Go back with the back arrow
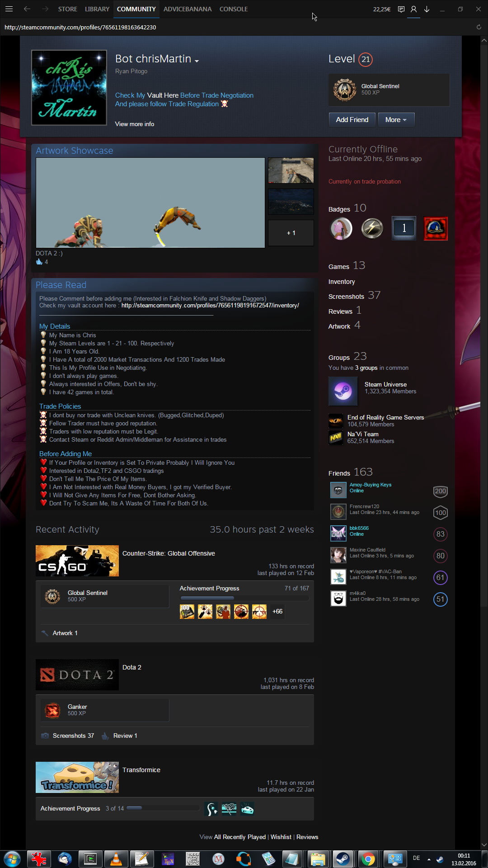This screenshot has height=868, width=488. click(27, 9)
